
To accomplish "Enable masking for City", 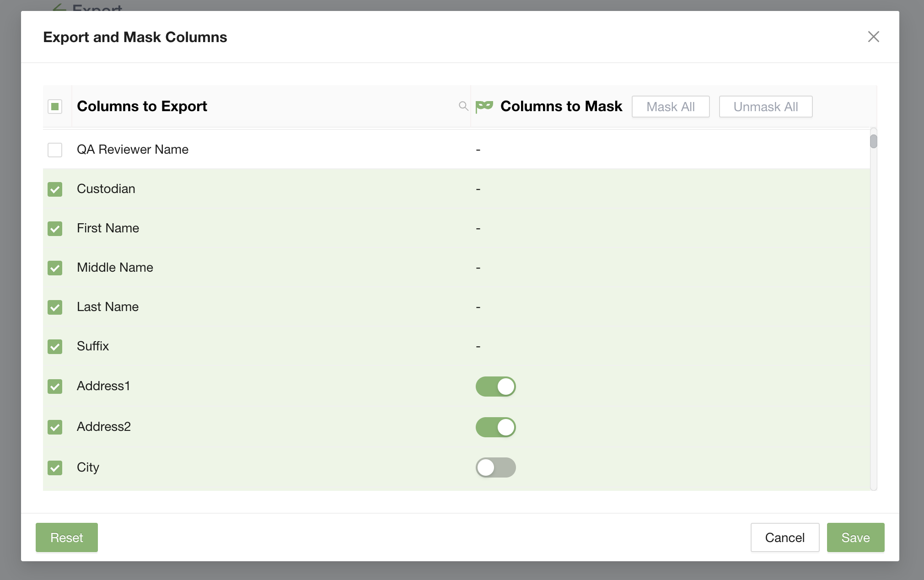I will click(495, 467).
